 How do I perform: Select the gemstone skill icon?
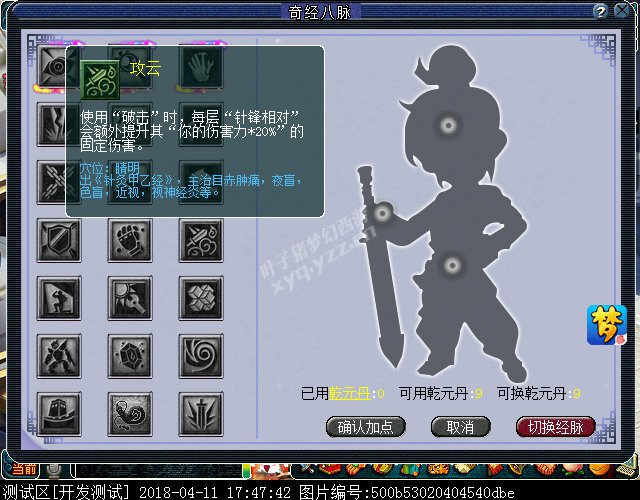(x=130, y=356)
